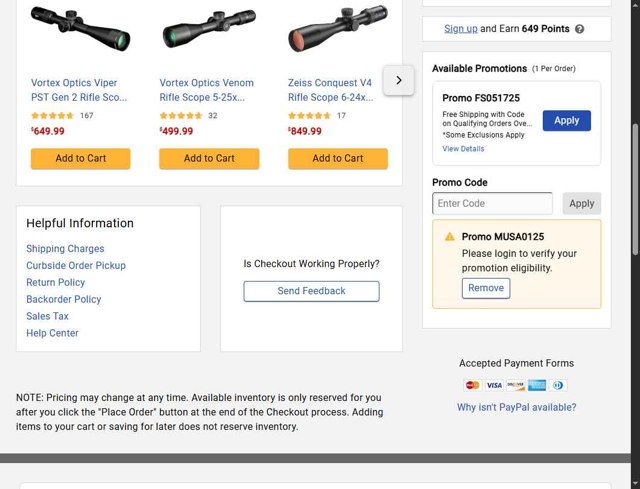The height and width of the screenshot is (489, 640).
Task: Click the Enter Code promo field
Action: click(492, 203)
